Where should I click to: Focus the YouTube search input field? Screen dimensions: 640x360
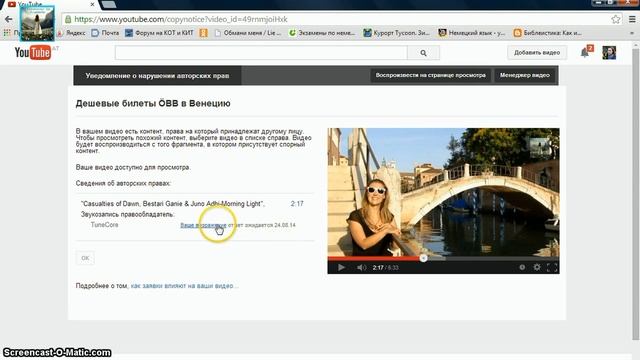[261, 53]
